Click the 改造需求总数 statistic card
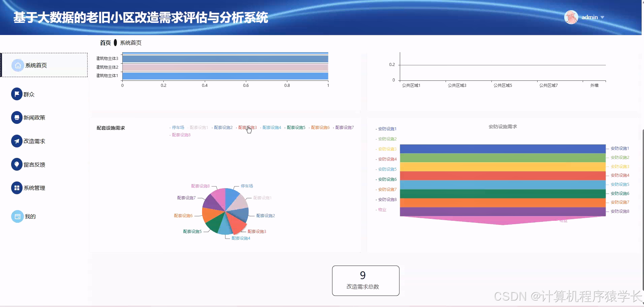This screenshot has height=307, width=644. tap(365, 280)
